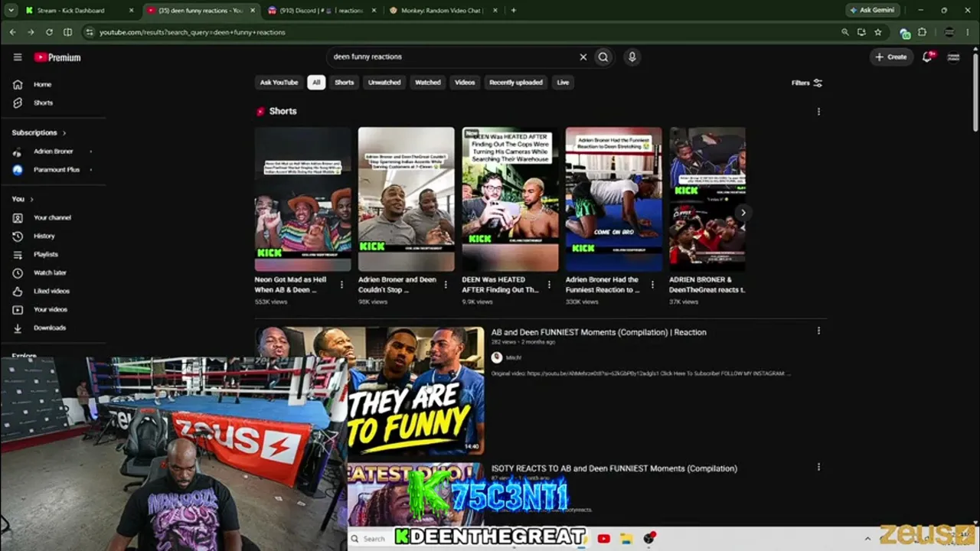Click the YouTube Premium logo

(57, 57)
